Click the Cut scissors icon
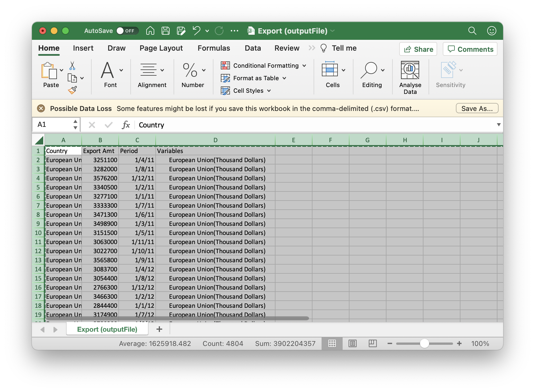The width and height of the screenshot is (535, 392). (x=72, y=66)
